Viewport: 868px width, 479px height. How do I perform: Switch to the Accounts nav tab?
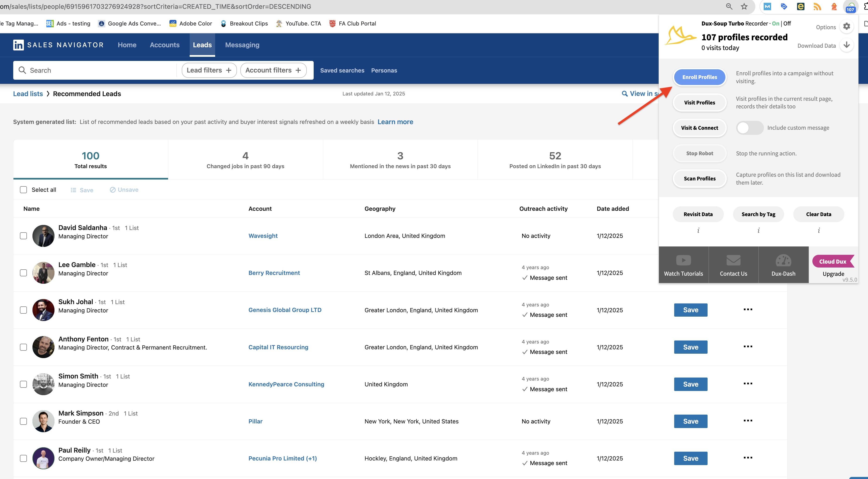(x=164, y=45)
